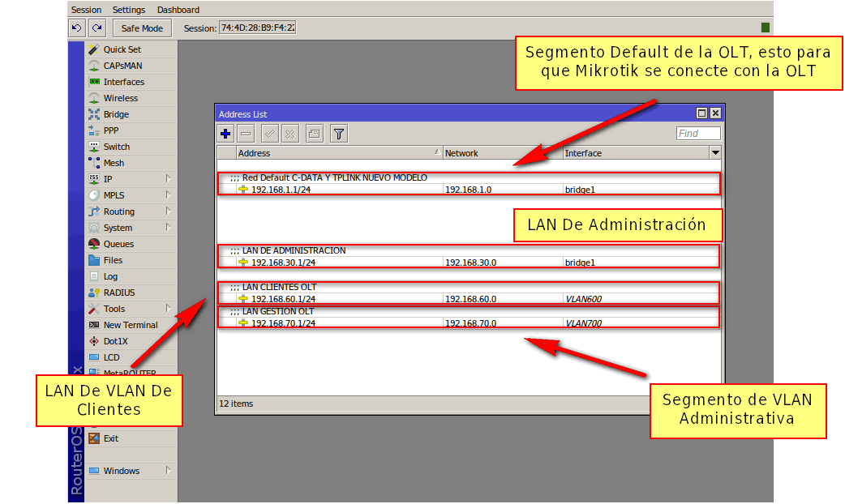This screenshot has height=504, width=845.
Task: Click the blue plus Add address button
Action: (226, 134)
